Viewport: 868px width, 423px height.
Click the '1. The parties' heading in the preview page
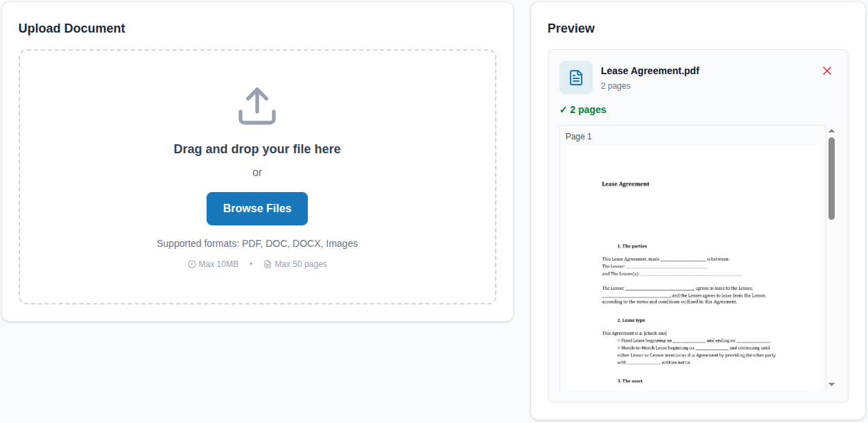632,246
